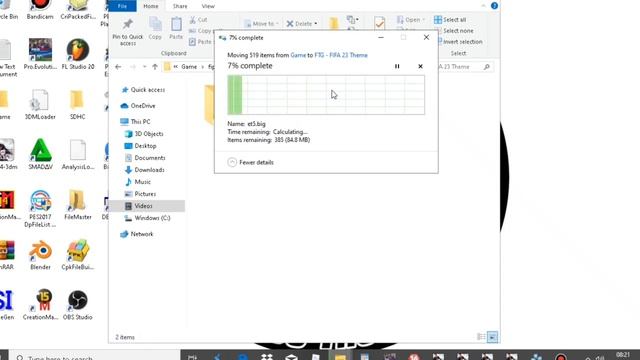The height and width of the screenshot is (360, 640).
Task: Open Pictures in navigation pane
Action: coord(140,194)
